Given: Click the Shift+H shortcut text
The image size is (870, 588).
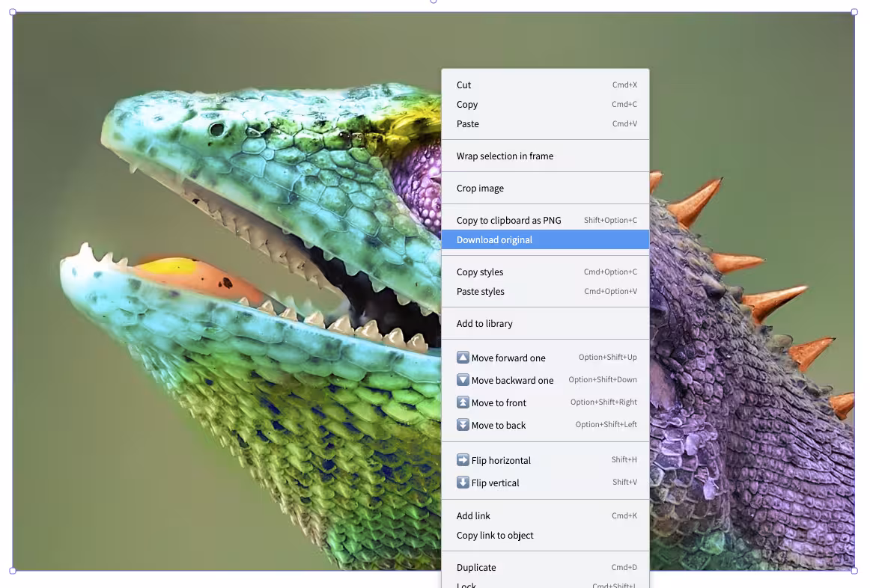Looking at the screenshot, I should tap(624, 459).
